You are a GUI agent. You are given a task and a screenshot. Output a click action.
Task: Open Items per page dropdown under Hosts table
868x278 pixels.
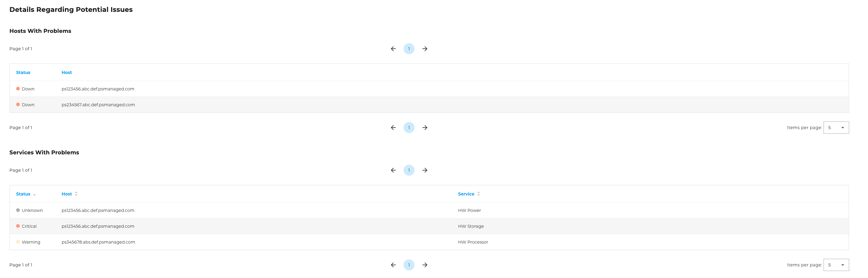tap(836, 128)
